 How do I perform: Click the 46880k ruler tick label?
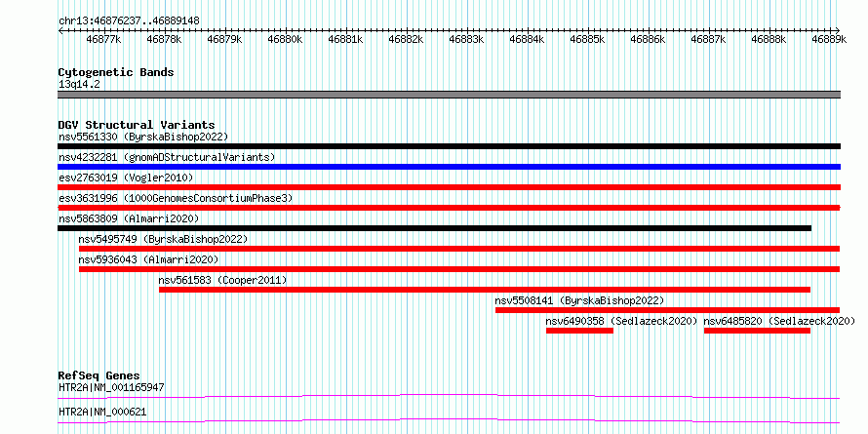286,39
